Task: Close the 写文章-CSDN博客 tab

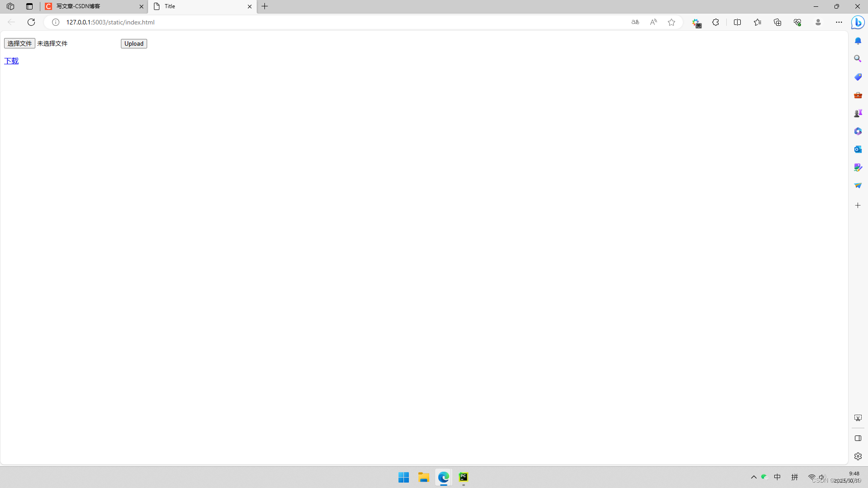Action: (x=141, y=6)
